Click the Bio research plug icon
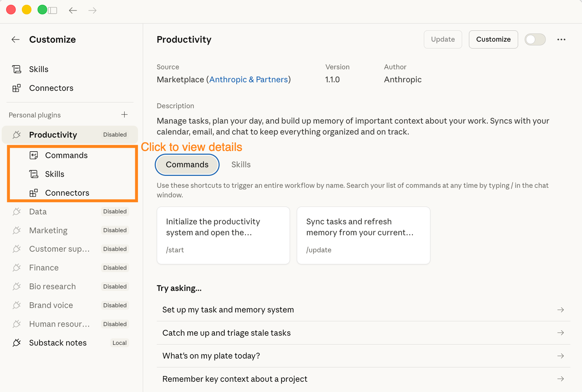The image size is (582, 392). pos(17,287)
